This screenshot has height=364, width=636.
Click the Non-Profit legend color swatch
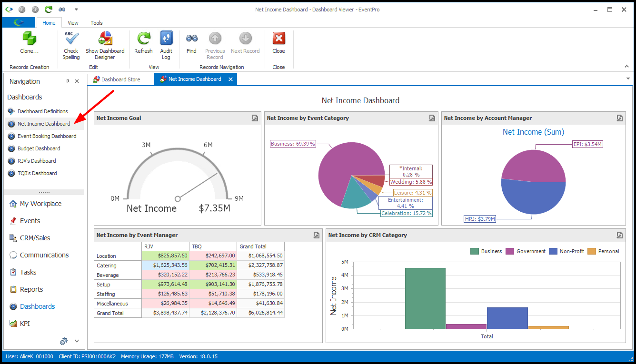(553, 251)
